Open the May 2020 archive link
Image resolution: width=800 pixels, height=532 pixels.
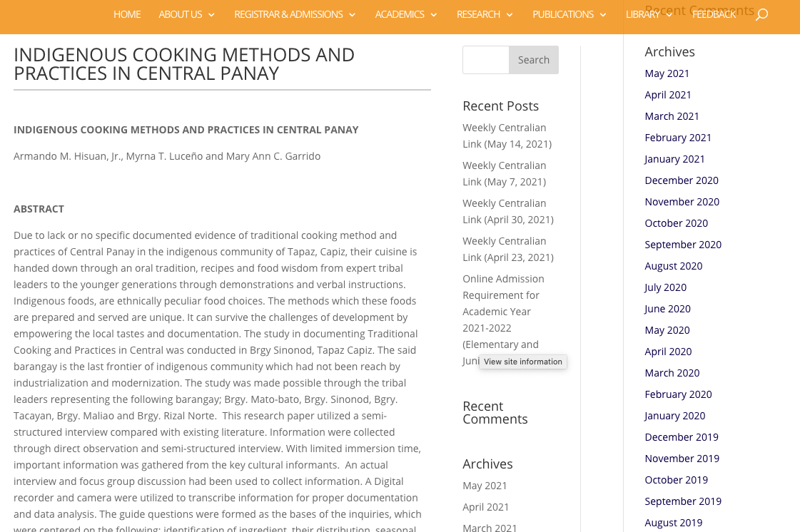click(667, 330)
